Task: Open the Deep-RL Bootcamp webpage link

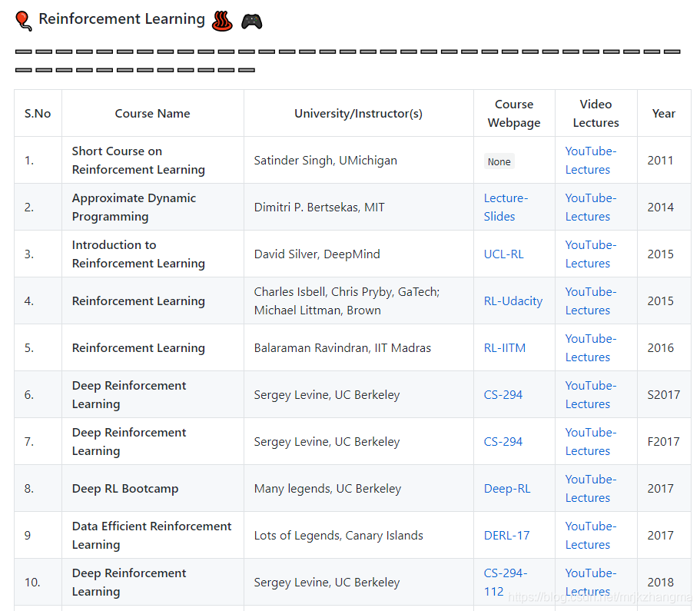Action: (507, 489)
